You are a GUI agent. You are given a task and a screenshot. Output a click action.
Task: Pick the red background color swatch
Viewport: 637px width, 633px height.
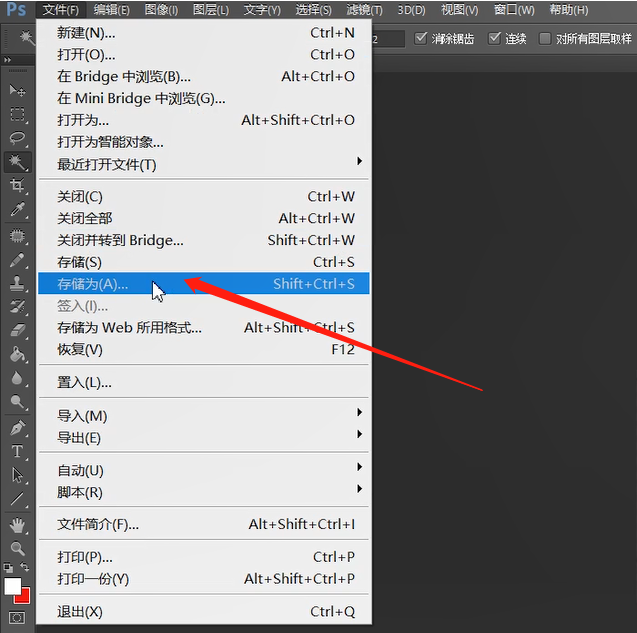(25, 599)
